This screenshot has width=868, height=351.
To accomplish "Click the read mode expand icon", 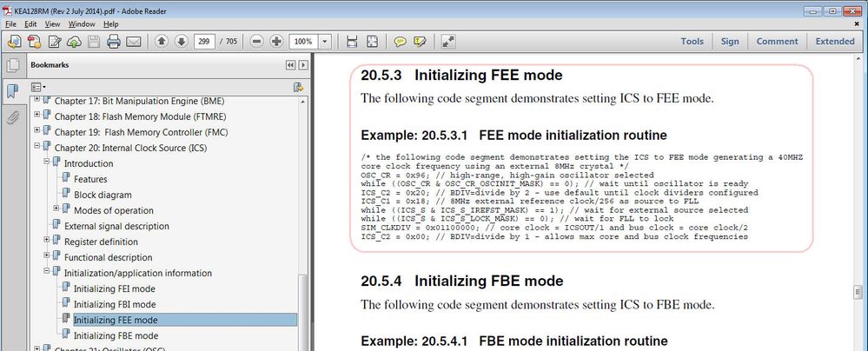I will [x=447, y=41].
